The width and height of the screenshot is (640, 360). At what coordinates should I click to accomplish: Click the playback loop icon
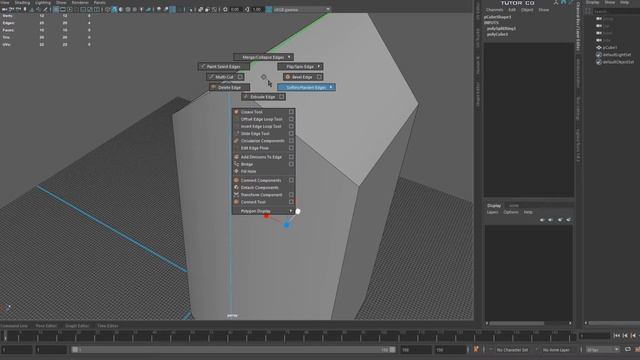tap(628, 349)
